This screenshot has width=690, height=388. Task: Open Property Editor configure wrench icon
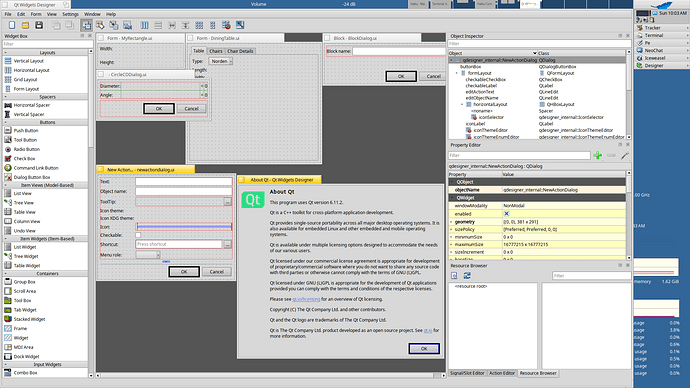coord(625,155)
